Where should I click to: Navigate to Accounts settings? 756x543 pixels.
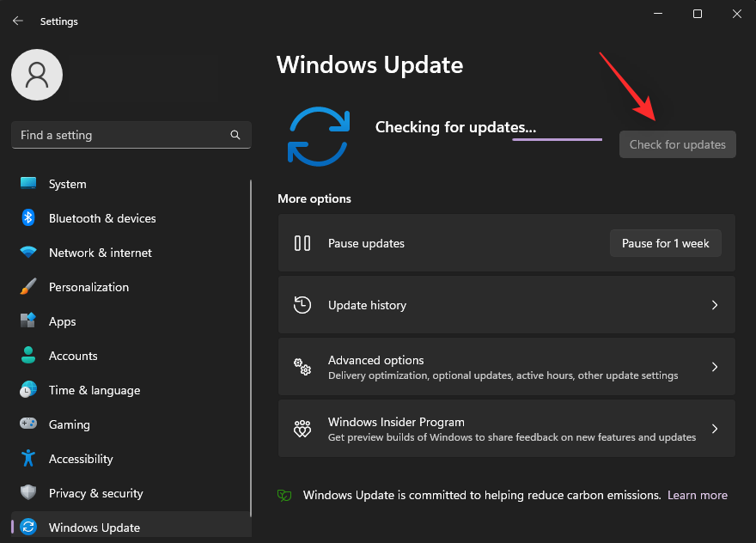131,356
